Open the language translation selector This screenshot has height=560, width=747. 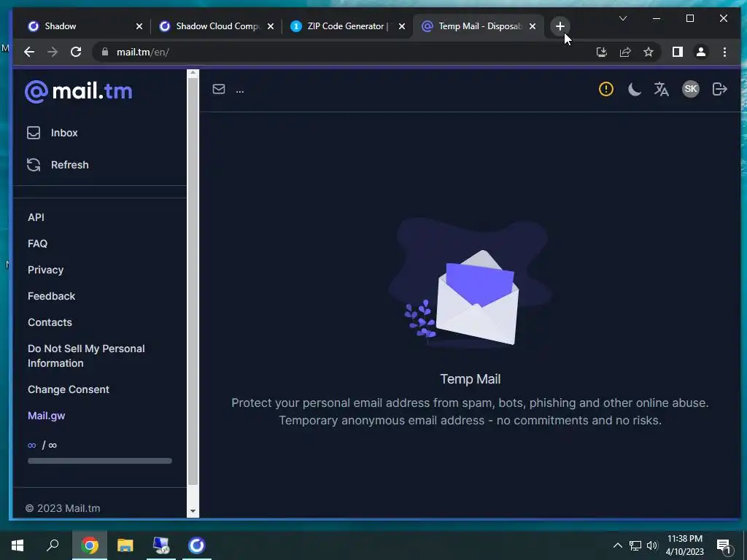(x=661, y=89)
